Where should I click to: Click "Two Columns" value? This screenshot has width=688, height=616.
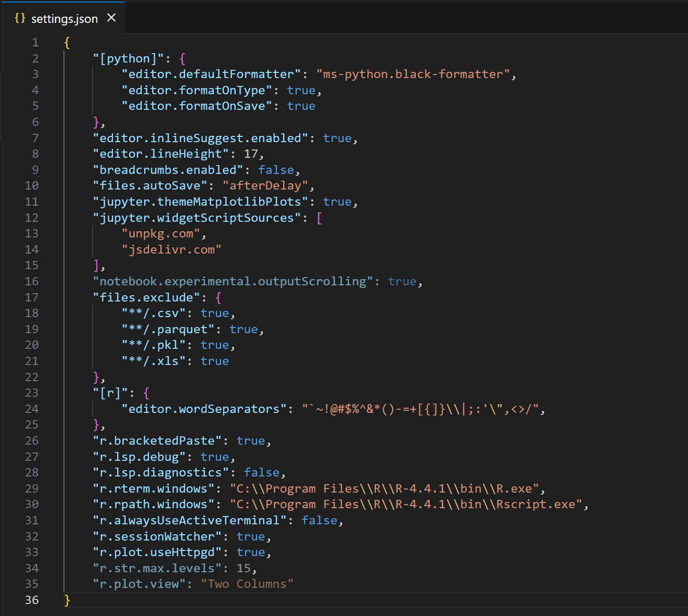coord(247,584)
